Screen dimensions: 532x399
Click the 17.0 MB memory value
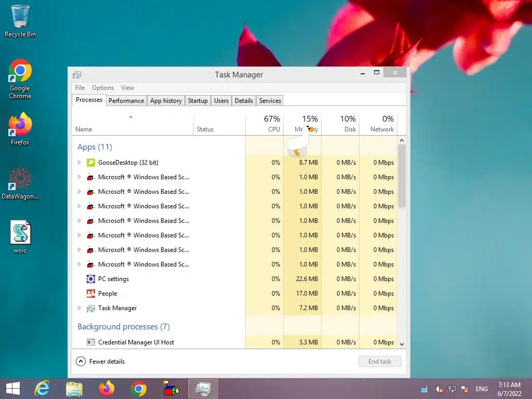click(307, 294)
